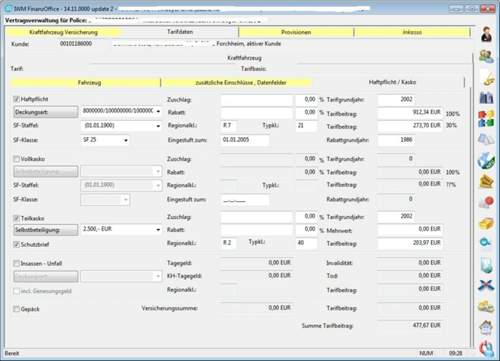Open the gold coins icon in sidebar
This screenshot has width=500, height=361.
[486, 306]
